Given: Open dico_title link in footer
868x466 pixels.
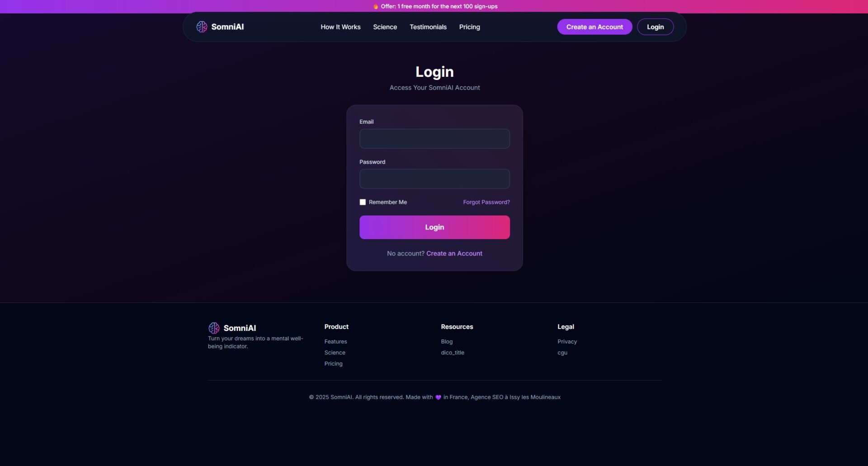Looking at the screenshot, I should coord(453,353).
